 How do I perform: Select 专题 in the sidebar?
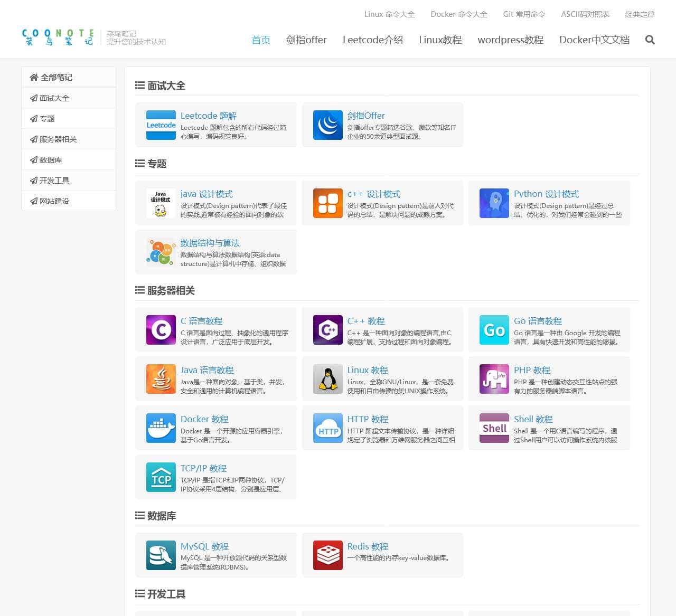tap(69, 119)
